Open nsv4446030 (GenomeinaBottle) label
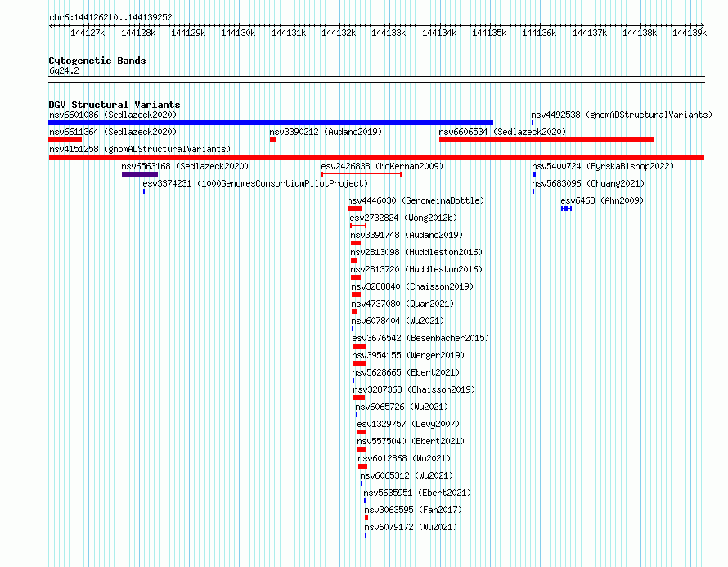The image size is (728, 567). [x=416, y=200]
